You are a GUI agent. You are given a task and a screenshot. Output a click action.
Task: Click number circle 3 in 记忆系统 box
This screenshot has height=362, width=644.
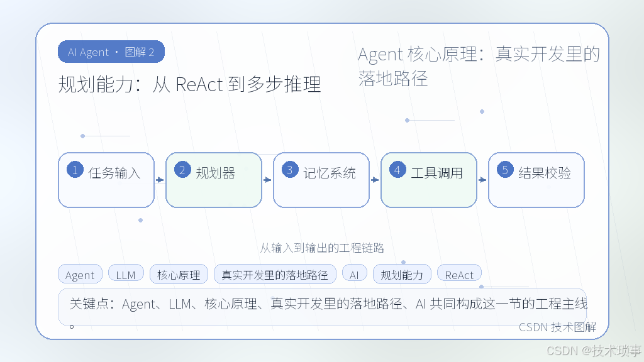[x=290, y=170]
